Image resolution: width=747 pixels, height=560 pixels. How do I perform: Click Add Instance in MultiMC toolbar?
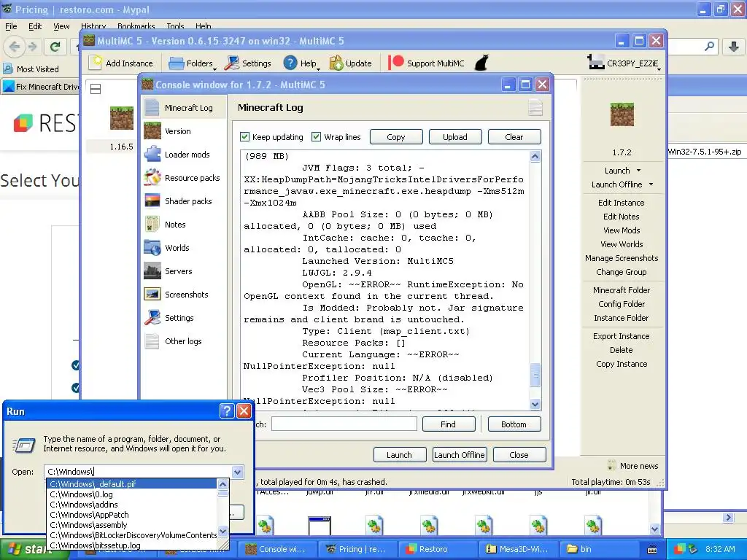(123, 63)
